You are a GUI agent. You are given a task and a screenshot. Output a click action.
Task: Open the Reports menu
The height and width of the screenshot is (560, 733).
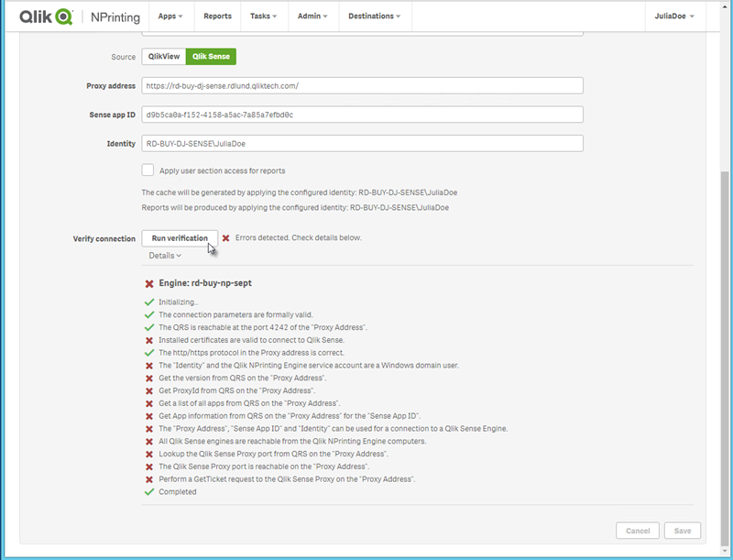coord(220,16)
